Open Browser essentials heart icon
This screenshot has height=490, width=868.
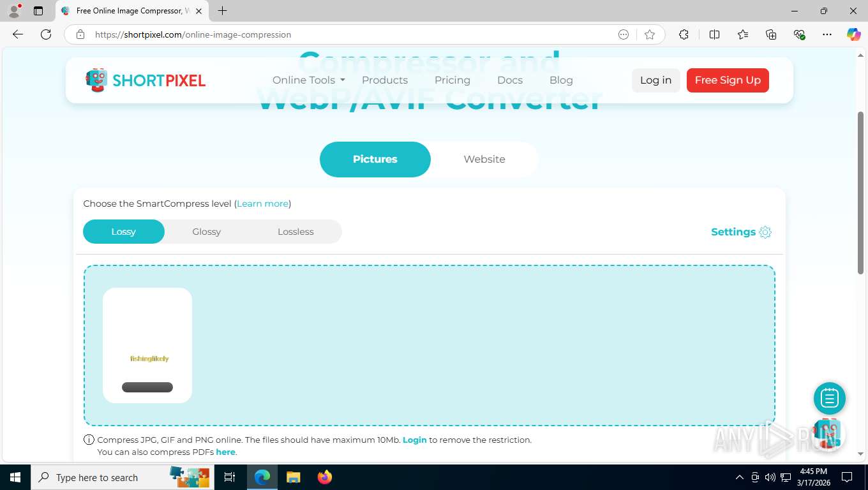799,34
